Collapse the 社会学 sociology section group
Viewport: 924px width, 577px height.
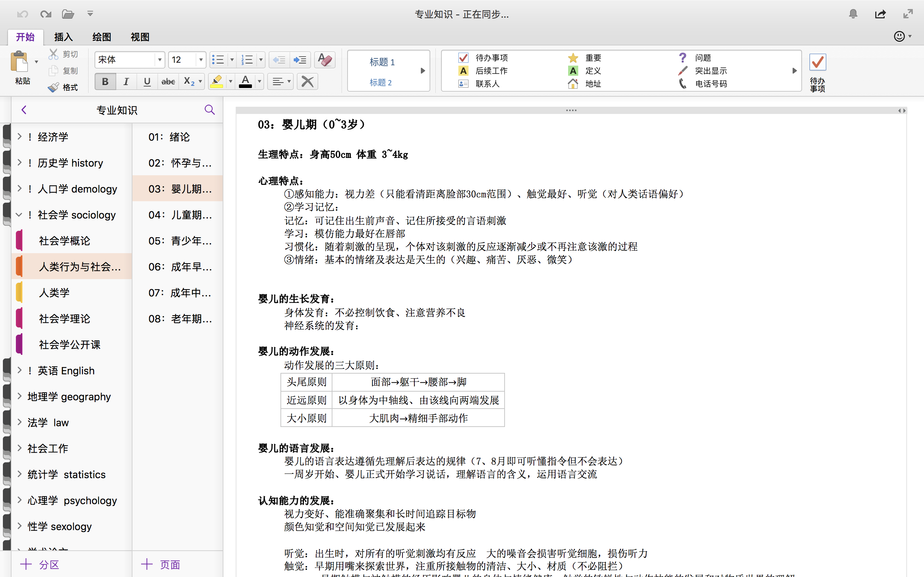coord(19,215)
